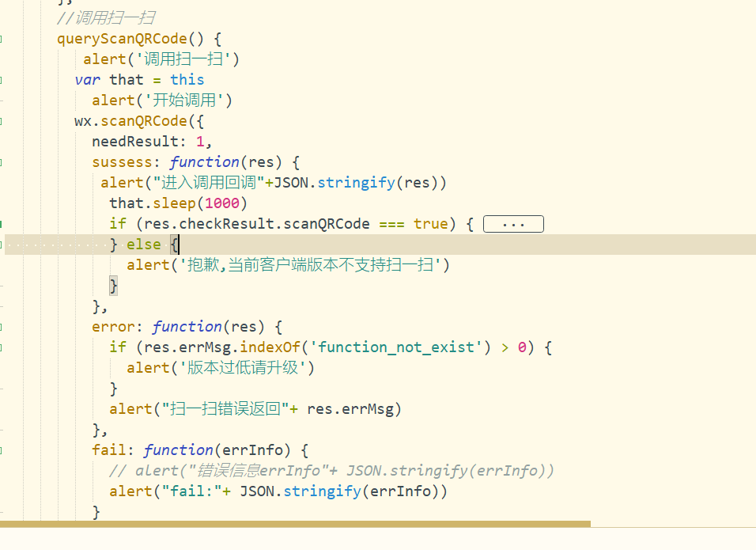The height and width of the screenshot is (550, 756).
Task: Expand the folded '...' code block
Action: 513,224
